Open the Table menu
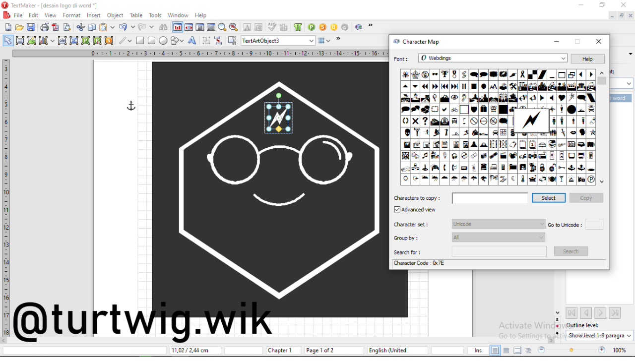 (x=136, y=15)
